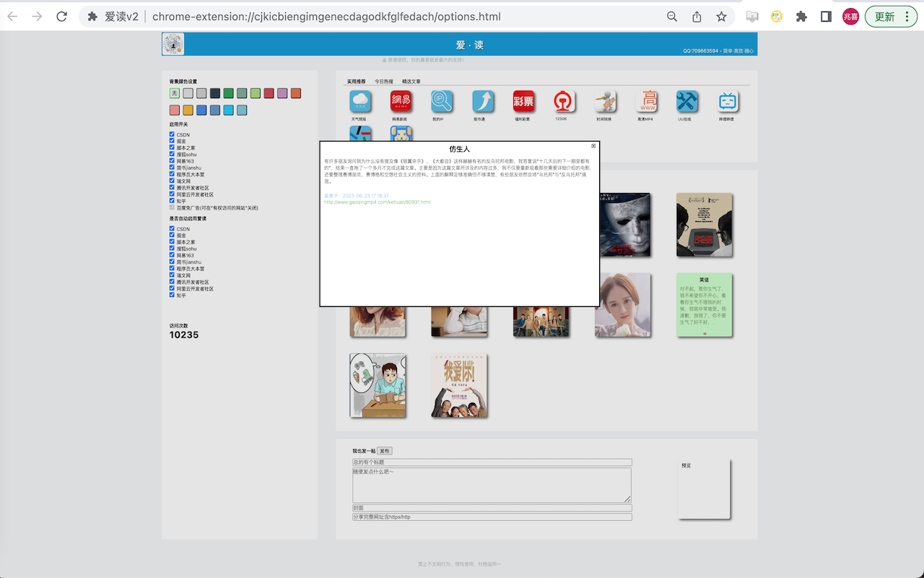Viewport: 924px width, 578px height.
Task: Open the UU在线 tools icon
Action: click(x=687, y=101)
